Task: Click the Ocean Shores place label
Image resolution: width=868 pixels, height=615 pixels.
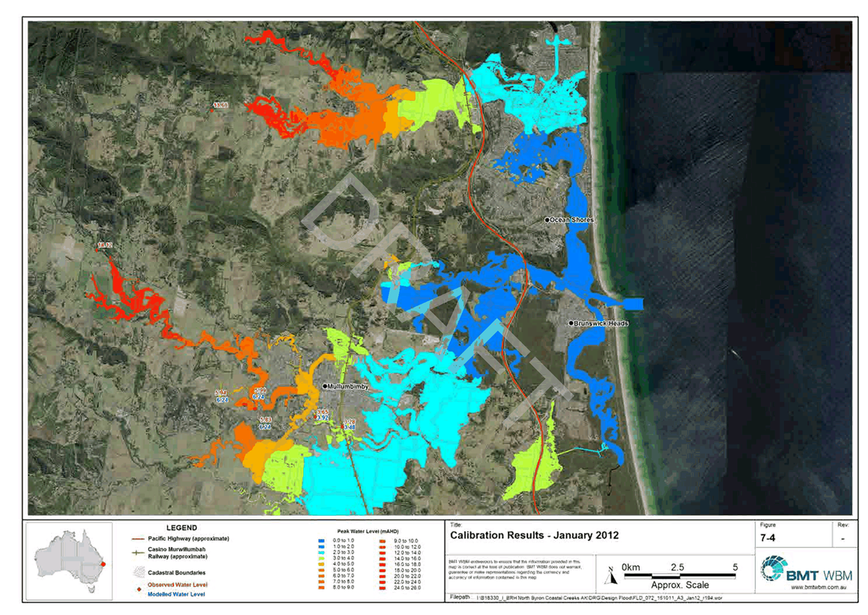Action: (572, 220)
